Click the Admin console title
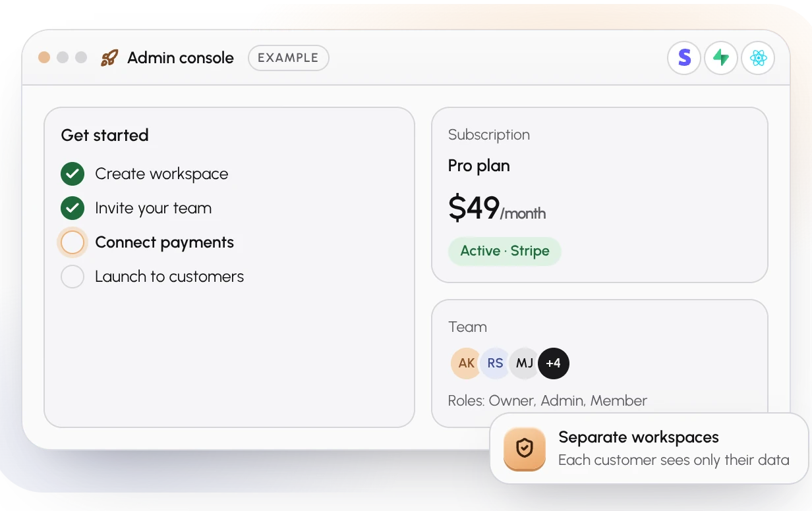This screenshot has height=511, width=812. pyautogui.click(x=181, y=58)
